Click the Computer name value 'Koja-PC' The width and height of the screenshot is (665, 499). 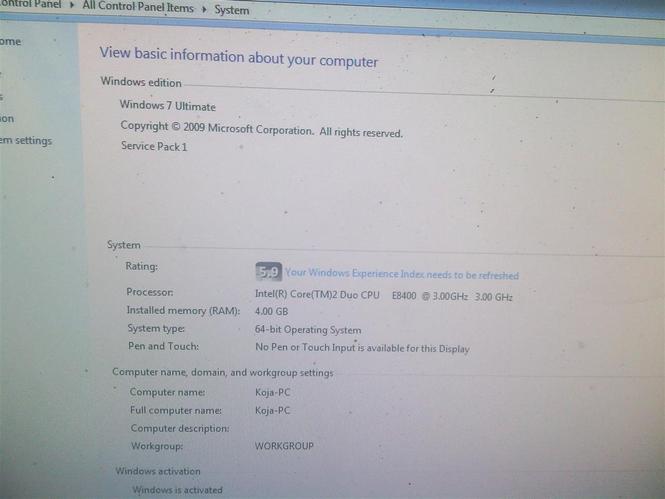273,392
